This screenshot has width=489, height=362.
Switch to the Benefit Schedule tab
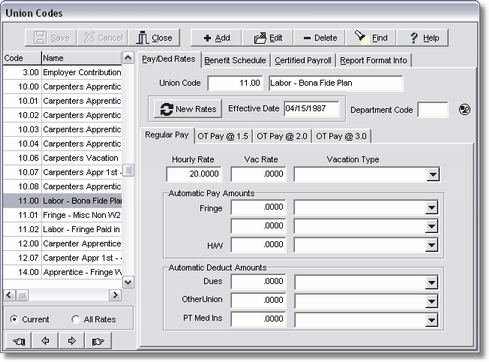click(235, 60)
